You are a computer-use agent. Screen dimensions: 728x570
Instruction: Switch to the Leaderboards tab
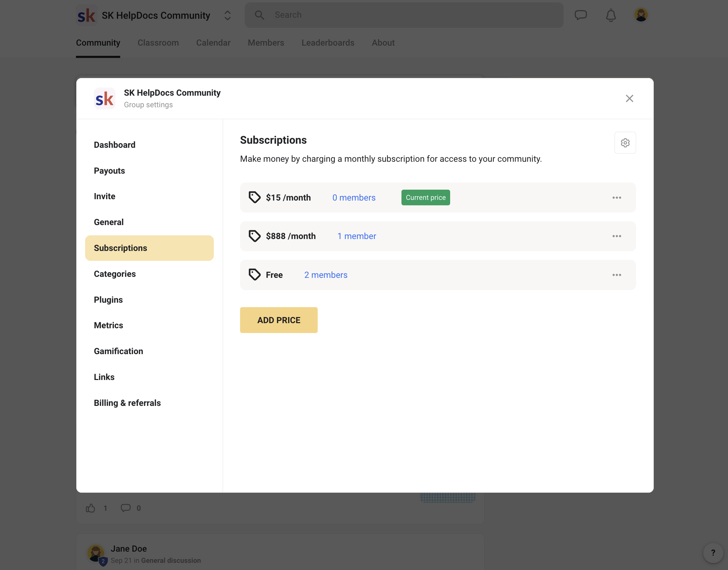(328, 43)
